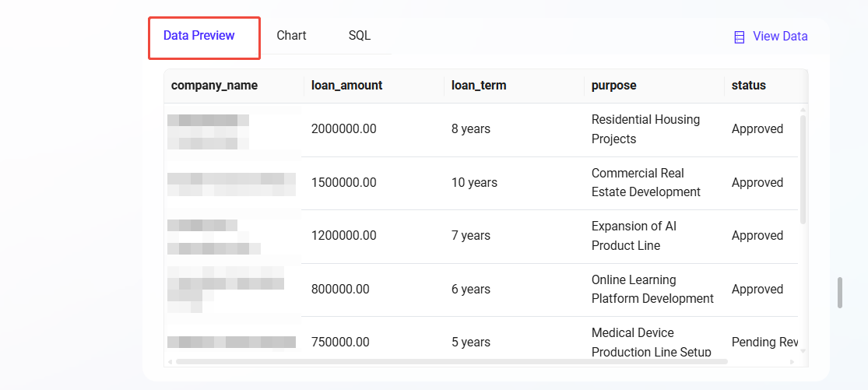The width and height of the screenshot is (868, 390).
Task: Open the View Data link
Action: point(779,37)
